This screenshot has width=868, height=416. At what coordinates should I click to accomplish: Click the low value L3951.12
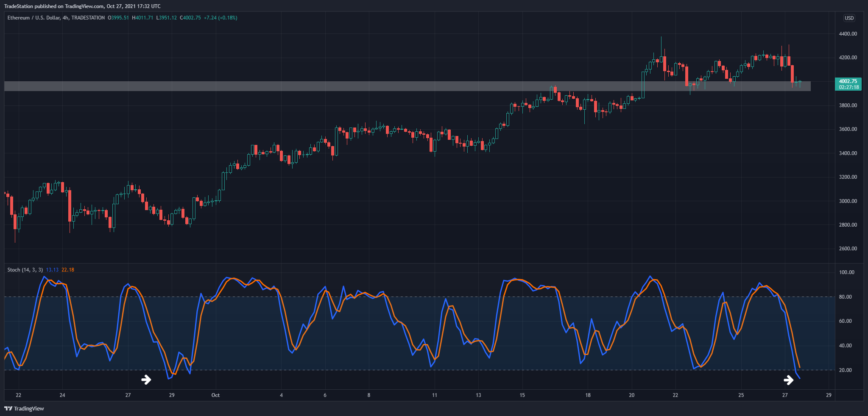click(167, 18)
